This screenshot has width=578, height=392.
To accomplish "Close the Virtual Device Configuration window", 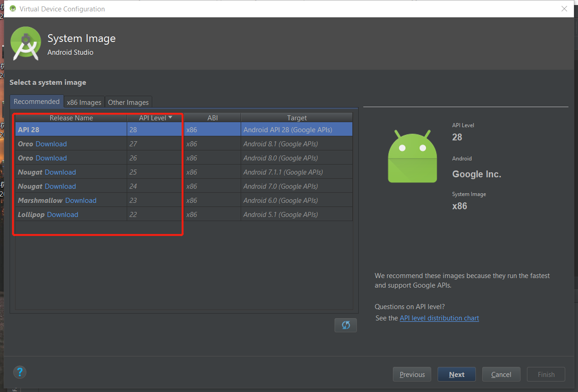I will click(x=564, y=9).
